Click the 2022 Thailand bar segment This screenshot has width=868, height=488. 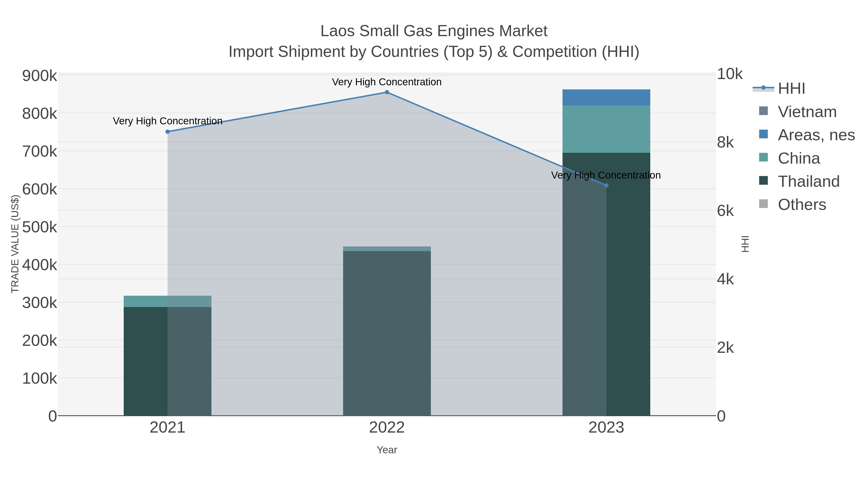[x=387, y=334]
